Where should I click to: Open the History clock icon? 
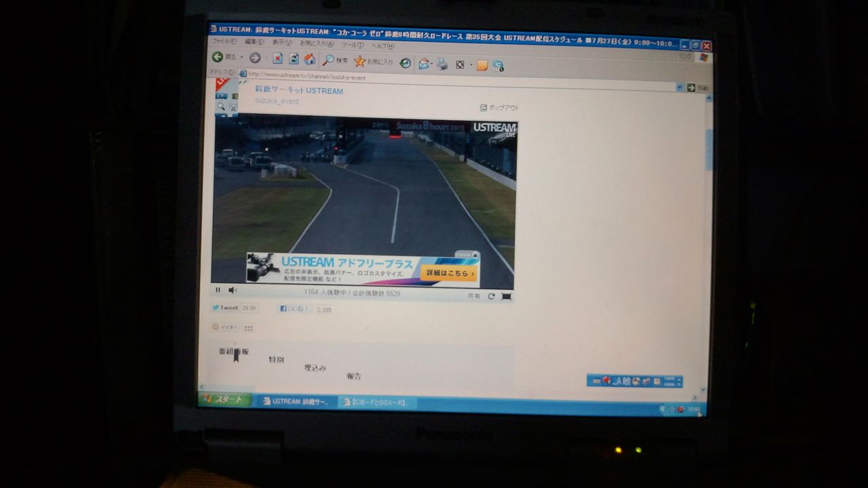[x=405, y=63]
